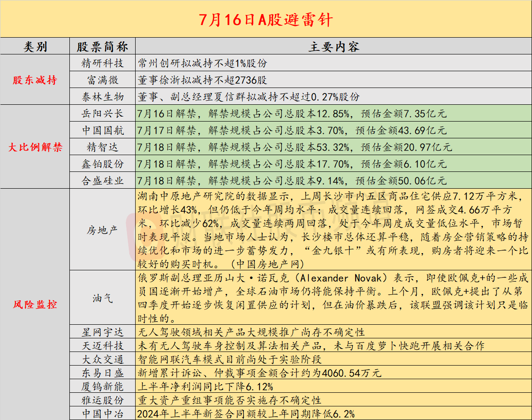Click the 房地产 sector cell
This screenshot has height=420, width=532.
click(x=102, y=230)
